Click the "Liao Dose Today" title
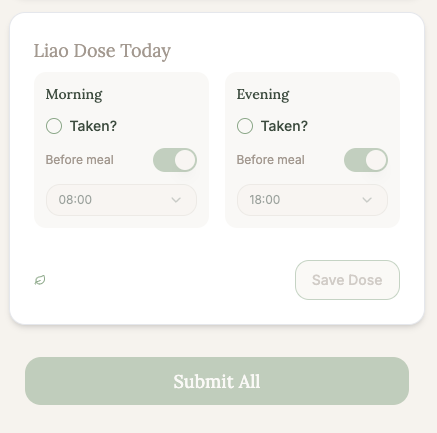This screenshot has width=437, height=433. (x=102, y=51)
